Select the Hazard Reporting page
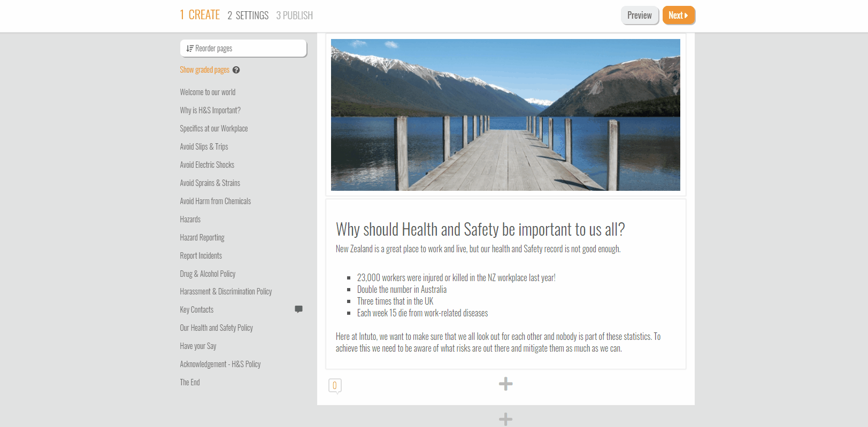The height and width of the screenshot is (427, 868). (x=202, y=238)
